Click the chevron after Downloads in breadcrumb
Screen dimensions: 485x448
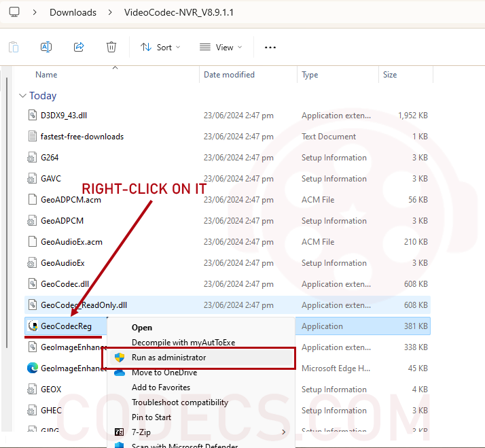(x=110, y=12)
